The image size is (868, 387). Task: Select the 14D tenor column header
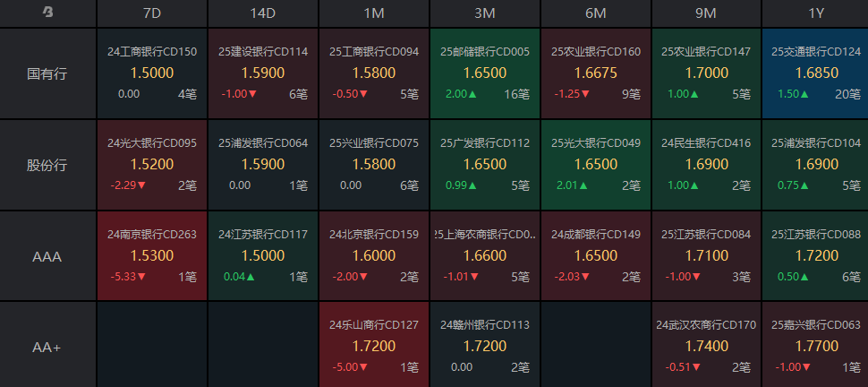point(263,13)
